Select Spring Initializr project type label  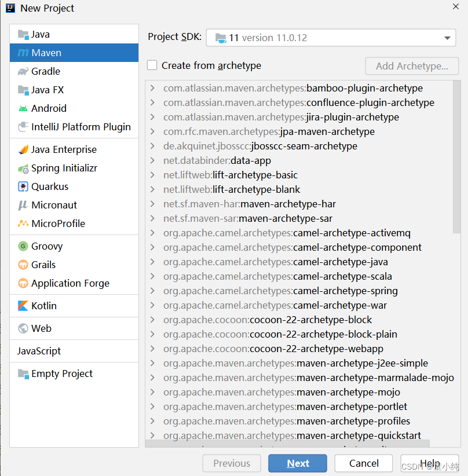click(64, 169)
